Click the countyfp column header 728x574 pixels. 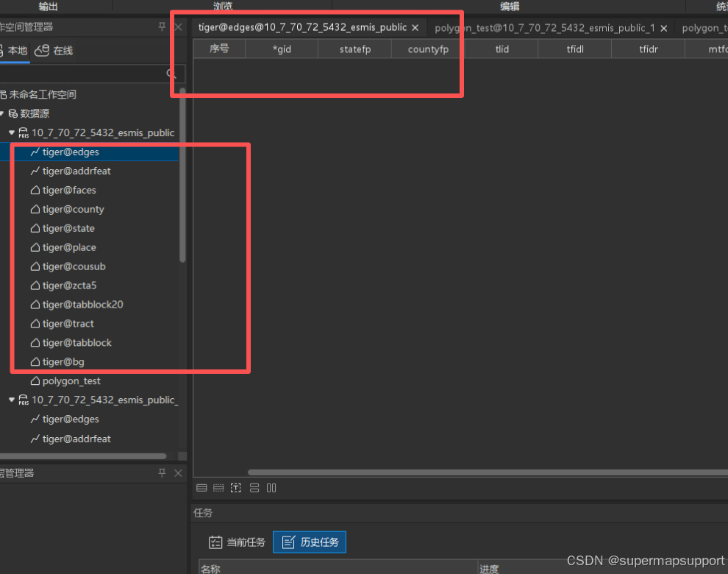428,49
